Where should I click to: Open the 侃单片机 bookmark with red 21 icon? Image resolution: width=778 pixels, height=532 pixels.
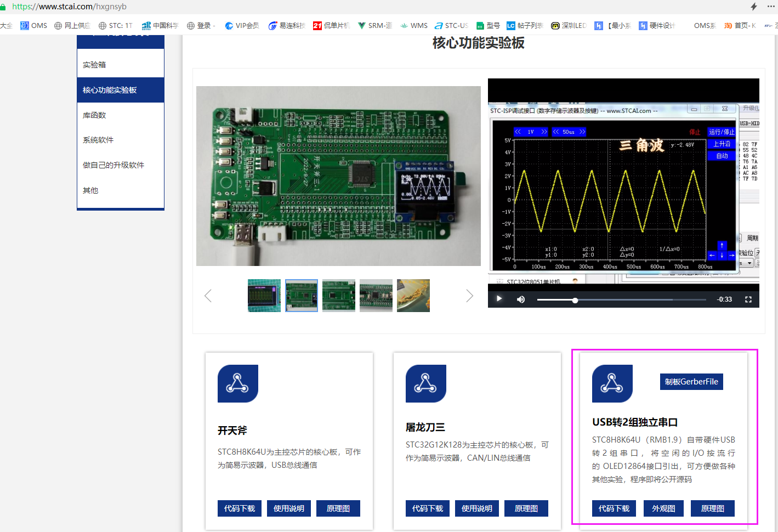point(331,26)
